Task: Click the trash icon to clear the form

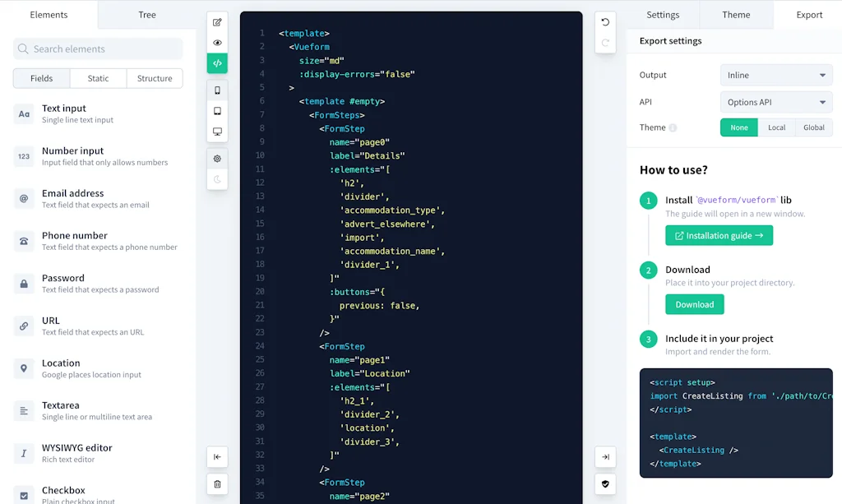Action: 217,484
